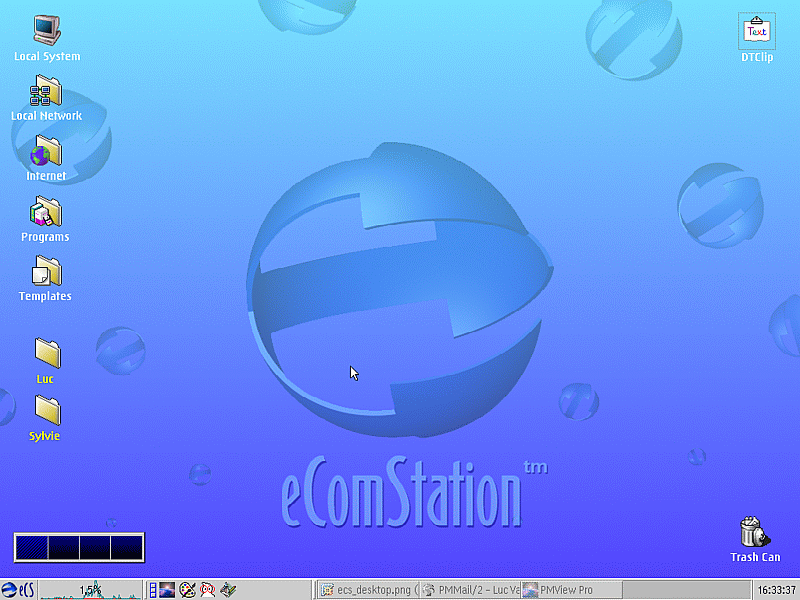Screen dimensions: 800x600
Task: Switch to the PMView Pro window
Action: 571,590
